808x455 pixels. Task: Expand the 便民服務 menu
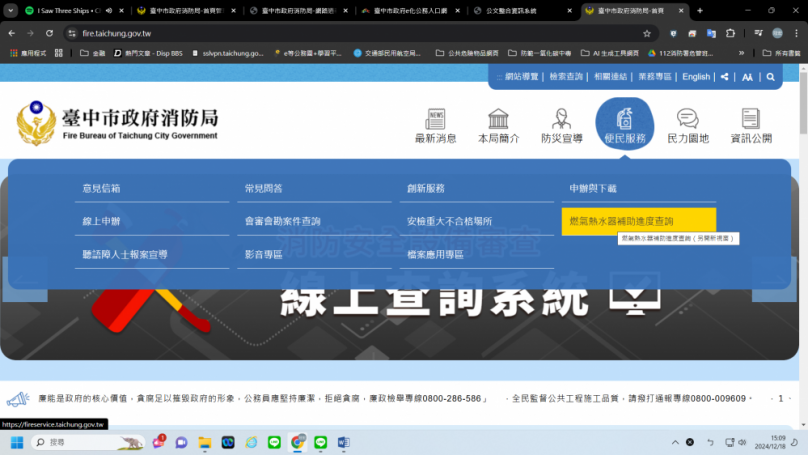(624, 125)
